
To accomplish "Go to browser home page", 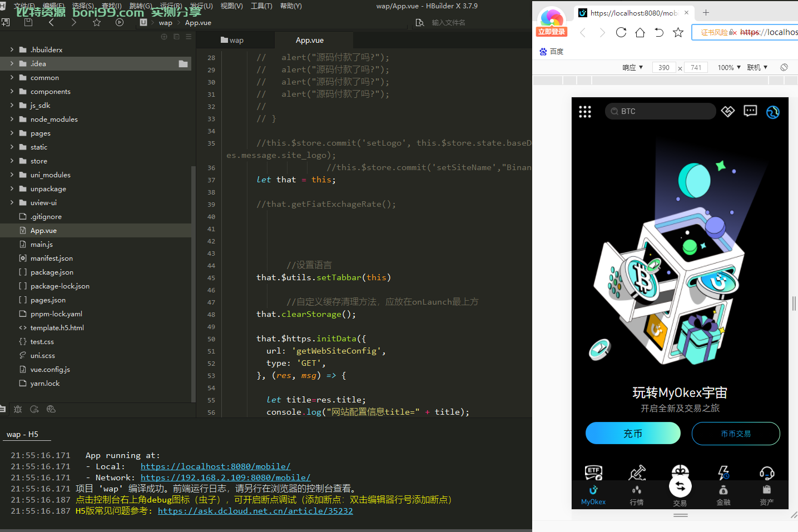I will coord(640,32).
